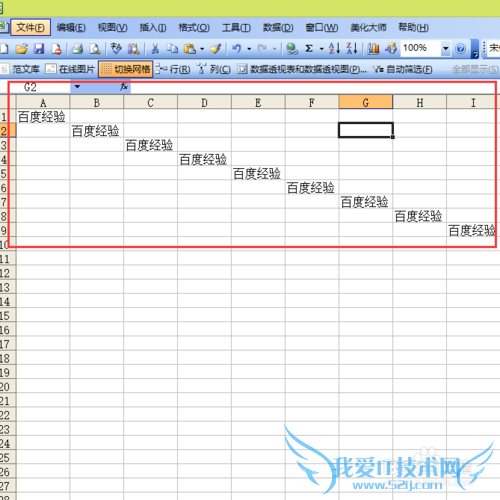
Task: Insert hyperlink globe icon
Action: 292,49
